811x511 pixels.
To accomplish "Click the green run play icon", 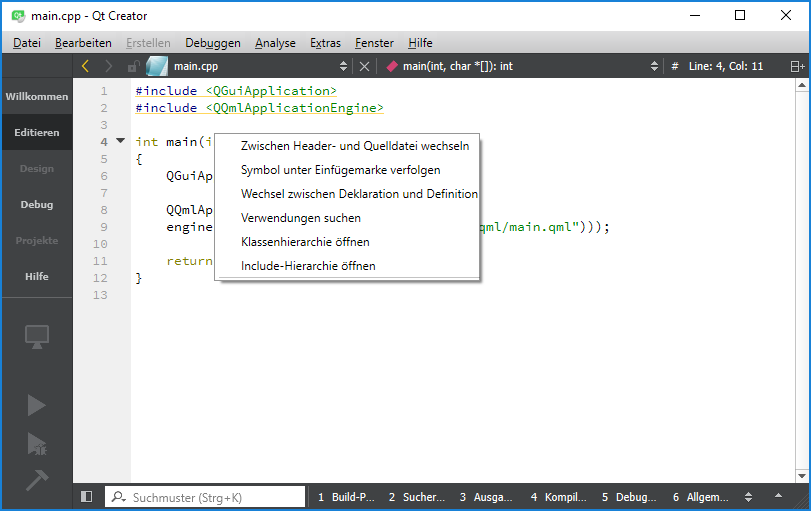I will pyautogui.click(x=37, y=405).
